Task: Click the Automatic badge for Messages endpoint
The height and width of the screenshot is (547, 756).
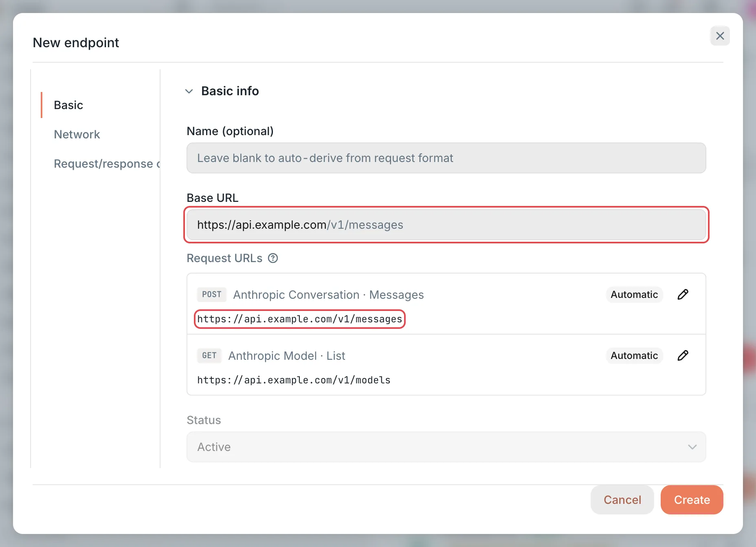Action: (634, 294)
